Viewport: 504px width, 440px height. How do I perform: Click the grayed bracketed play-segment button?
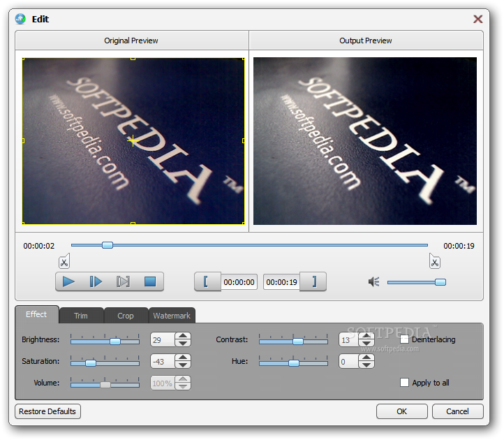(x=123, y=281)
